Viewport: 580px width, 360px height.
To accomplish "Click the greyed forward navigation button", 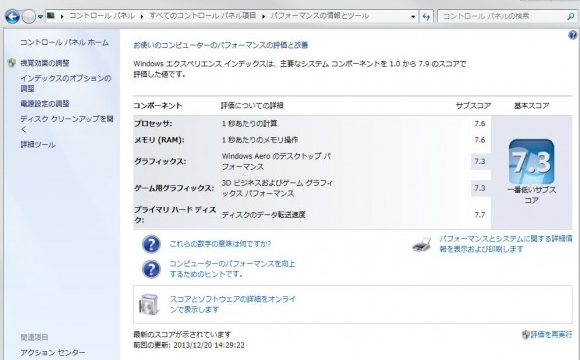I will [x=28, y=17].
